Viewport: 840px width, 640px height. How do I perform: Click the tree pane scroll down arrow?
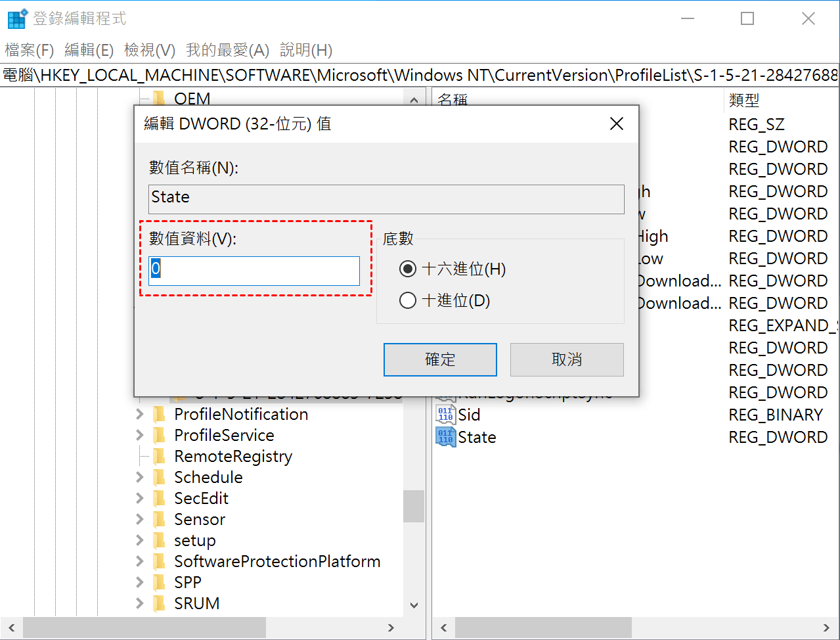coord(414,605)
